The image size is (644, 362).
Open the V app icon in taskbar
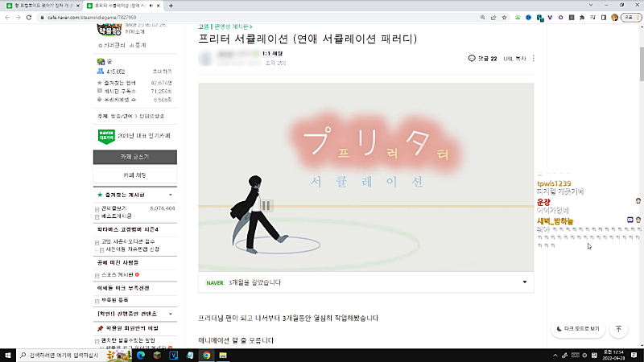click(x=174, y=355)
